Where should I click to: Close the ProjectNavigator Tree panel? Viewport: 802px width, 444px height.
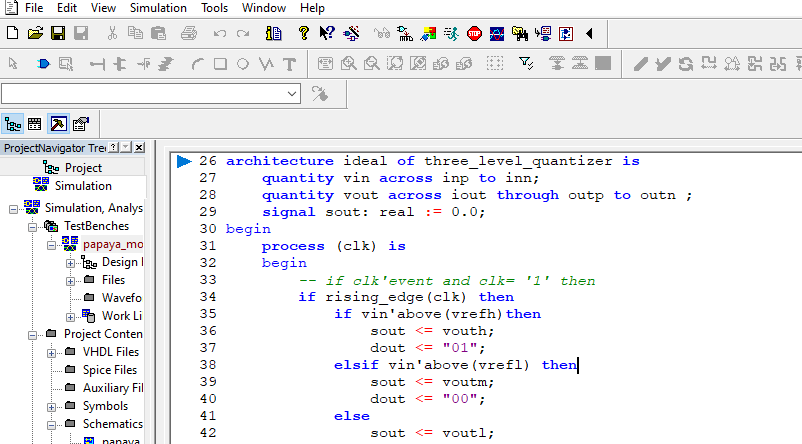(139, 147)
